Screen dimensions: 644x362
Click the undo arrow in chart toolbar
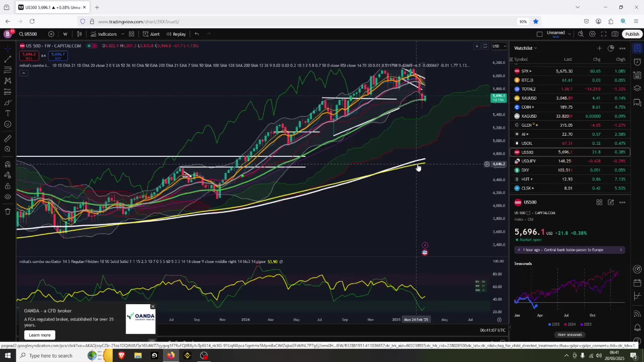pos(197,34)
